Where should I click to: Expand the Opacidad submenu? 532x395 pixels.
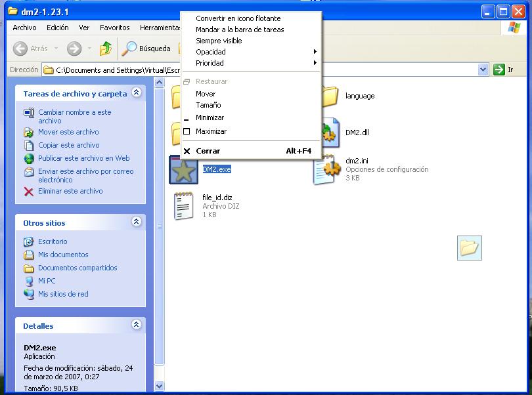(252, 52)
